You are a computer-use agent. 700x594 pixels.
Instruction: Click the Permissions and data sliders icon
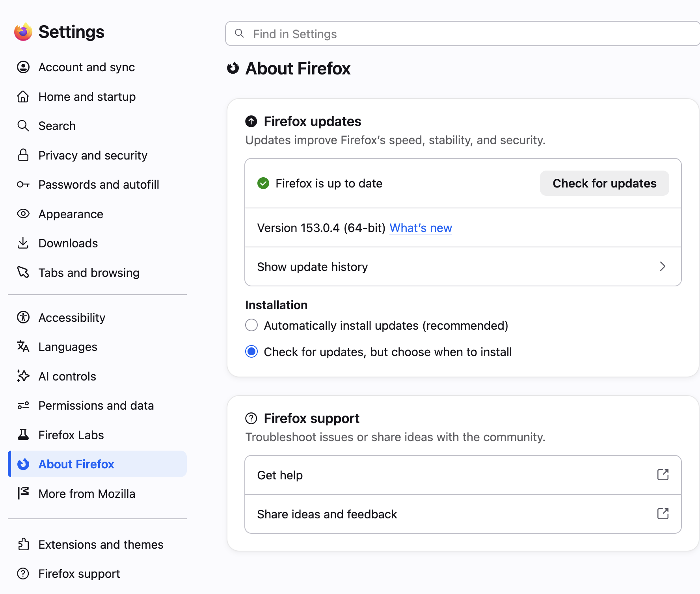[23, 405]
